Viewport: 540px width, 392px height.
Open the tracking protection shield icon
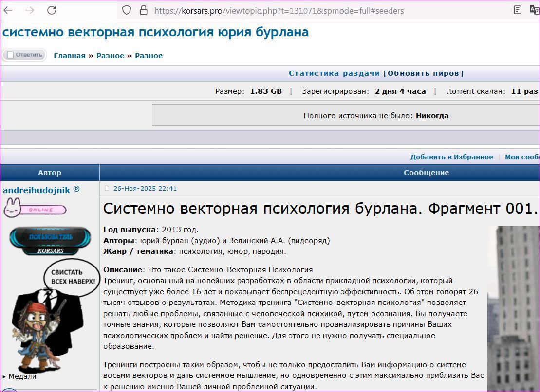(126, 10)
